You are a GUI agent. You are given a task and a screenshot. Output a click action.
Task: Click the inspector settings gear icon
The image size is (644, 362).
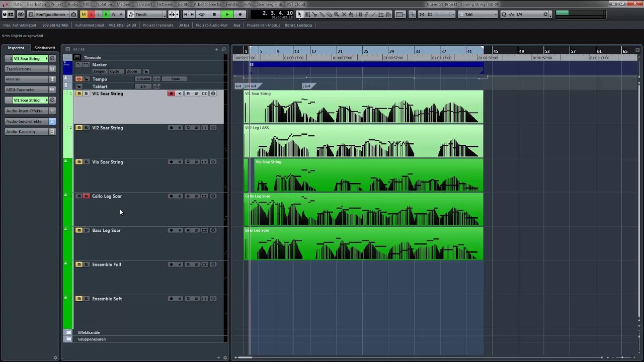coord(55,357)
